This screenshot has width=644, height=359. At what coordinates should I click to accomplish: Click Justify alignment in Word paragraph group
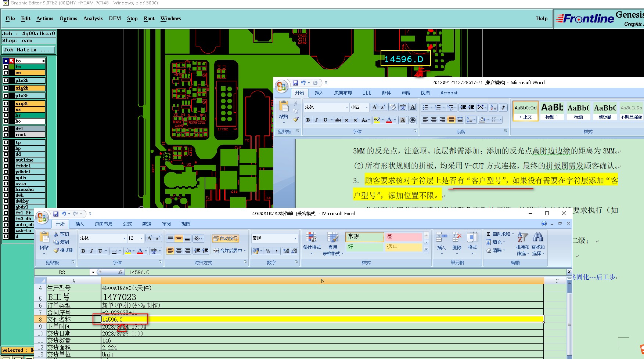(451, 120)
